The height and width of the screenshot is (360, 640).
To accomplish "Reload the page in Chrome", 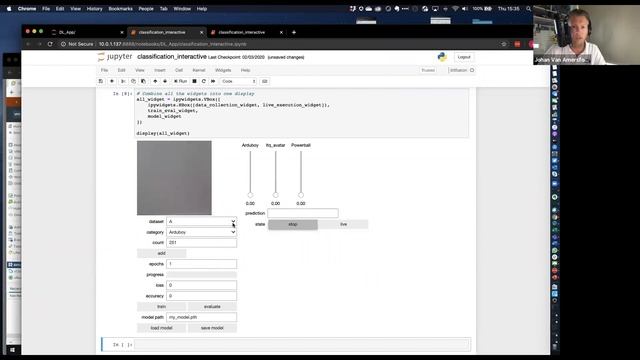I will point(50,44).
